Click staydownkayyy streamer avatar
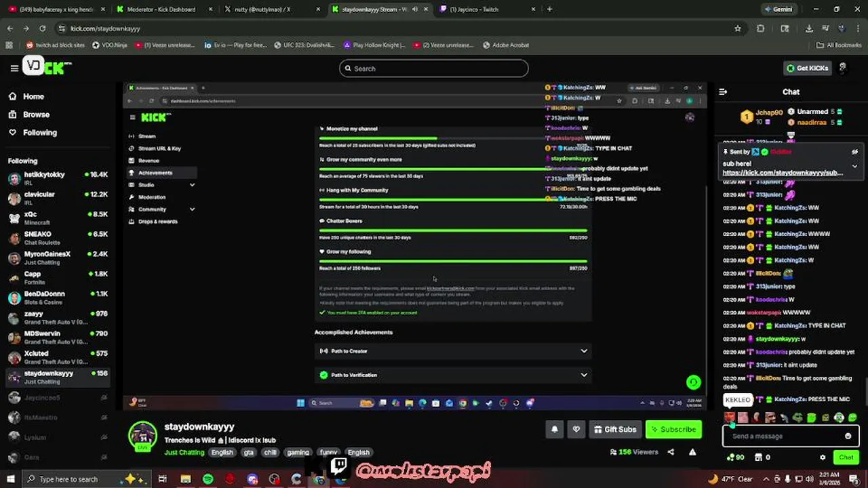The height and width of the screenshot is (488, 868). point(143,436)
